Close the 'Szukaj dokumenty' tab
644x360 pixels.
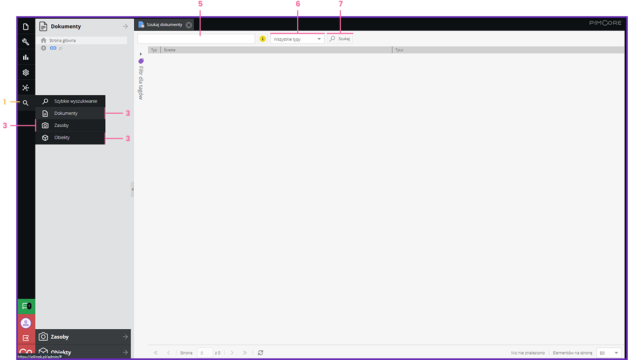pyautogui.click(x=189, y=25)
